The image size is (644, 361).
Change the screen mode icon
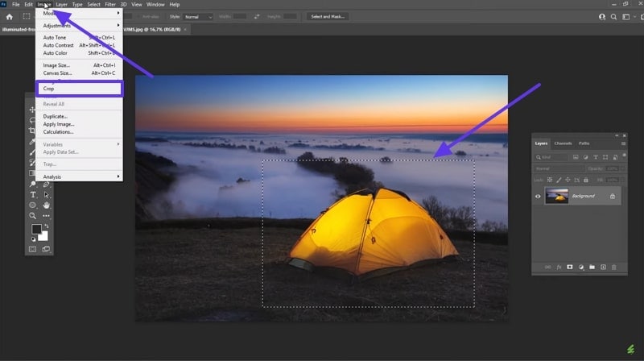(x=46, y=249)
